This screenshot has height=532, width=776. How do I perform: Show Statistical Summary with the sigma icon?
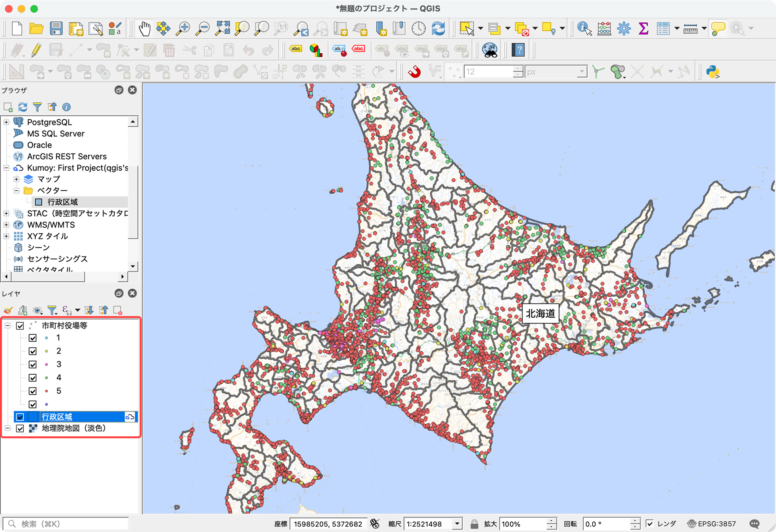(644, 28)
